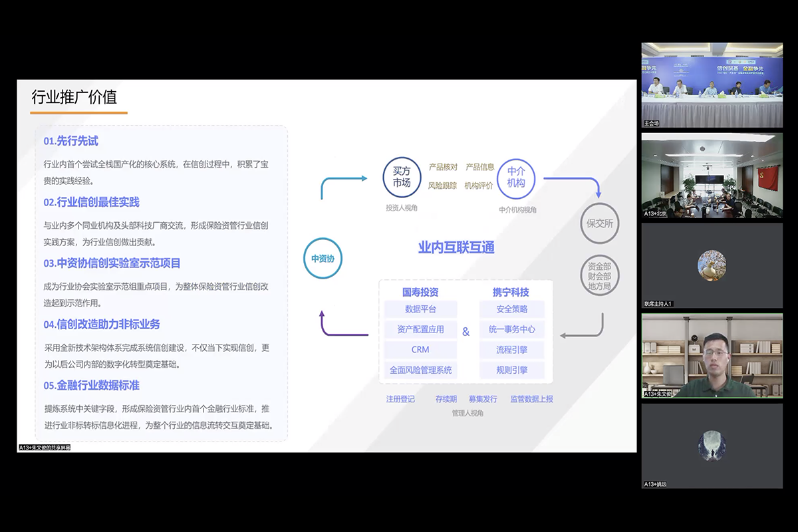Click the 买方市场 circle in diagram
The image size is (798, 532).
coord(402,178)
